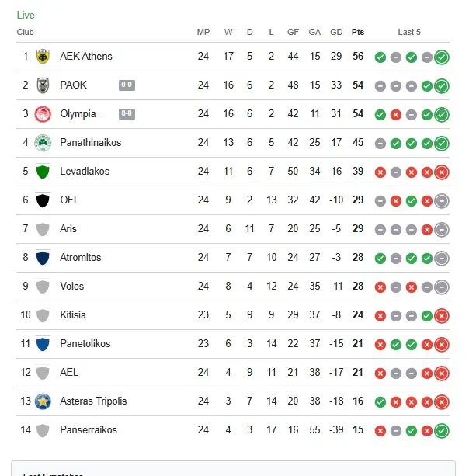Click the Asteras Tripolis star crest

pyautogui.click(x=43, y=401)
